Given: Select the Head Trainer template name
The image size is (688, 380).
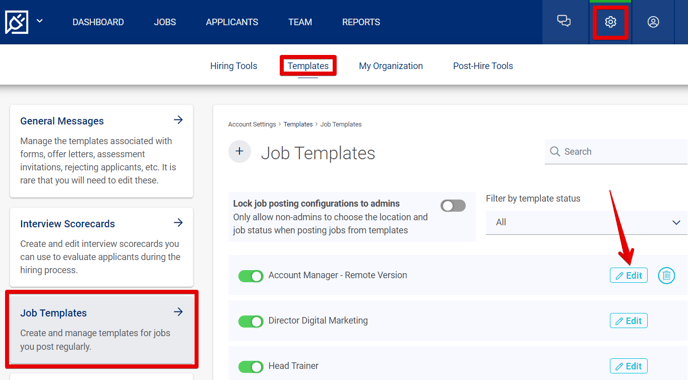Looking at the screenshot, I should point(294,366).
